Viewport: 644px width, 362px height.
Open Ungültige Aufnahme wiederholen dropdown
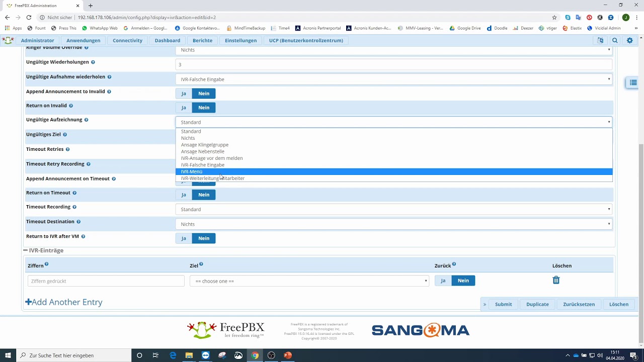[x=394, y=79]
